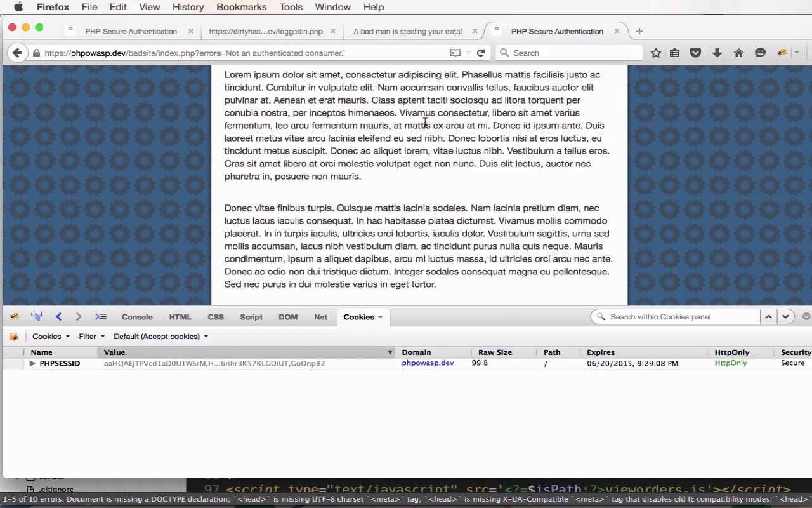The image size is (812, 508).
Task: Switch to the HTML panel
Action: tap(180, 317)
